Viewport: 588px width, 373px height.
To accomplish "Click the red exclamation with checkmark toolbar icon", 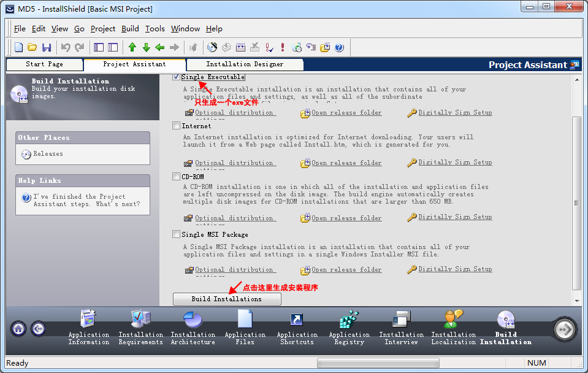I will coord(269,47).
